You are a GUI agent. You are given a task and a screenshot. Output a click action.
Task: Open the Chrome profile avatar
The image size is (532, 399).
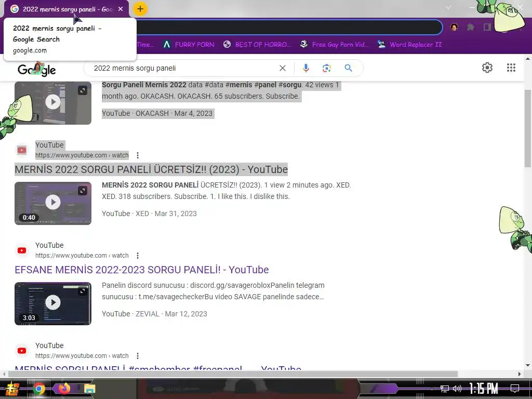[454, 27]
